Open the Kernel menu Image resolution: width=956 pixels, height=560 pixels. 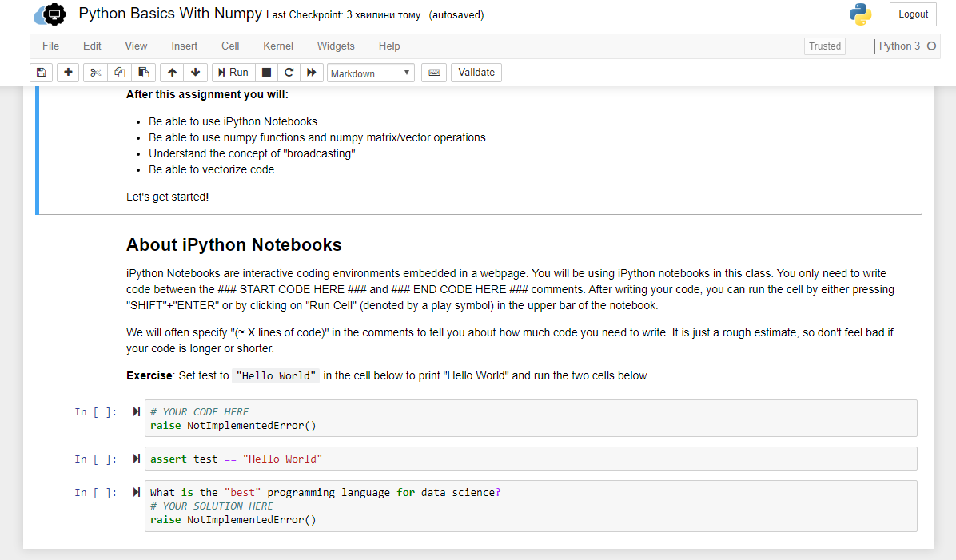coord(278,46)
